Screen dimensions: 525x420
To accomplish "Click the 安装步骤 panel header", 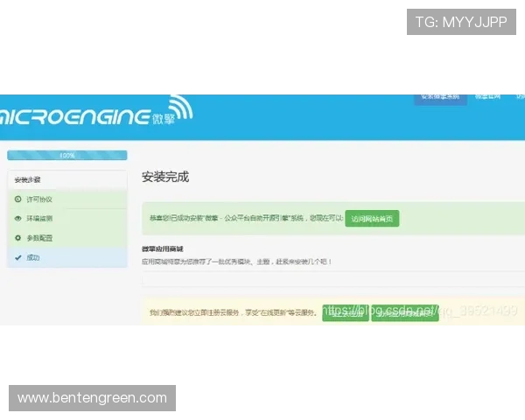I will 67,180.
